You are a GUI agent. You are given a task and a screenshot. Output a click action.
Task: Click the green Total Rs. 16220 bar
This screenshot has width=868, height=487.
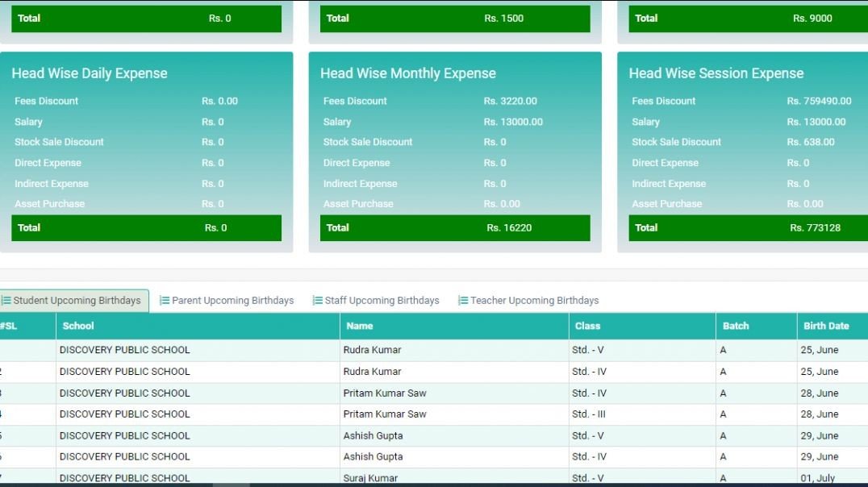click(455, 227)
